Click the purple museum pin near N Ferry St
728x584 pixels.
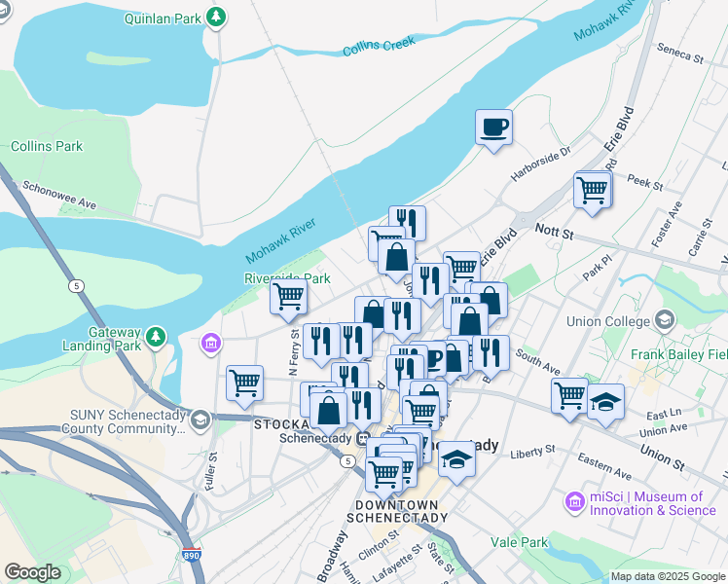(x=211, y=344)
